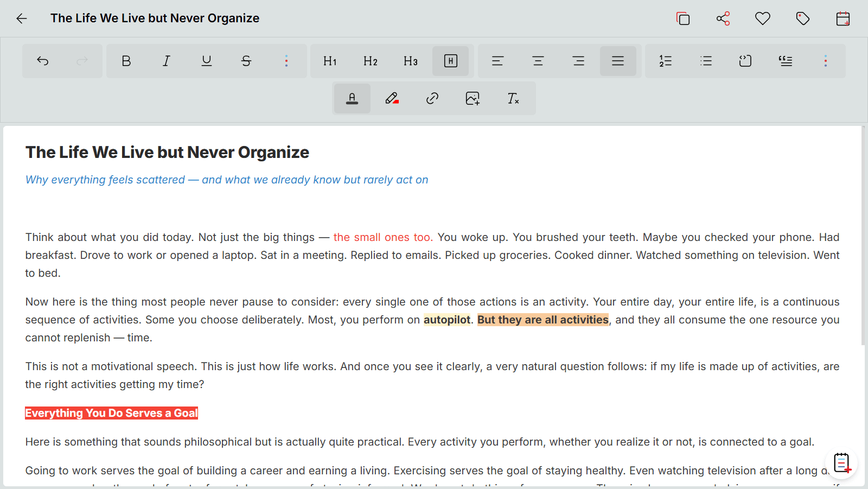868x489 pixels.
Task: Select the highlighter pen tool
Action: [392, 98]
